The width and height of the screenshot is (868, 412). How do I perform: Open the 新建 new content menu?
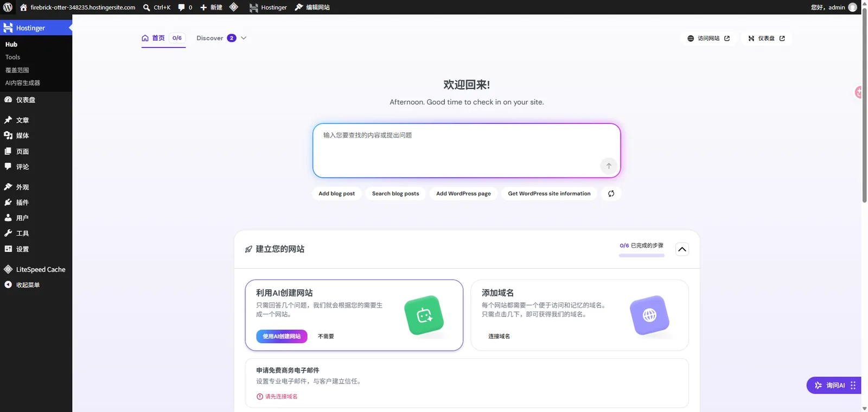pyautogui.click(x=211, y=7)
